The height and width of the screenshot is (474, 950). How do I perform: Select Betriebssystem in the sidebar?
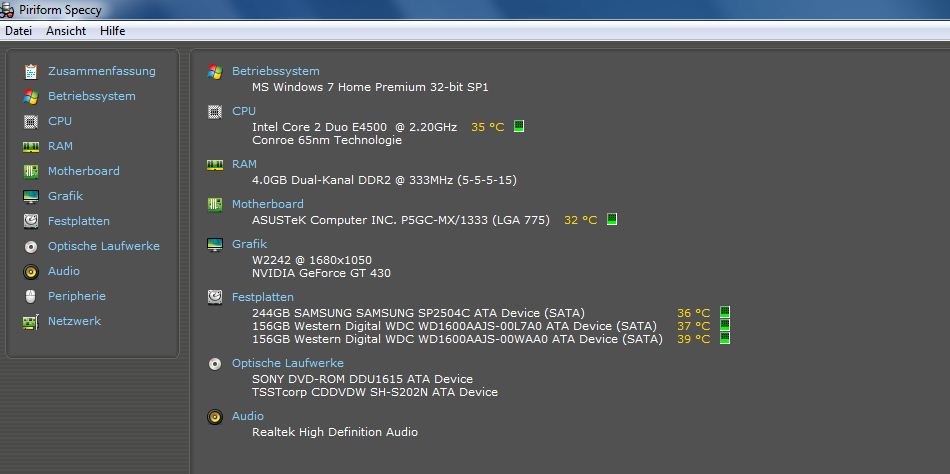[x=91, y=96]
